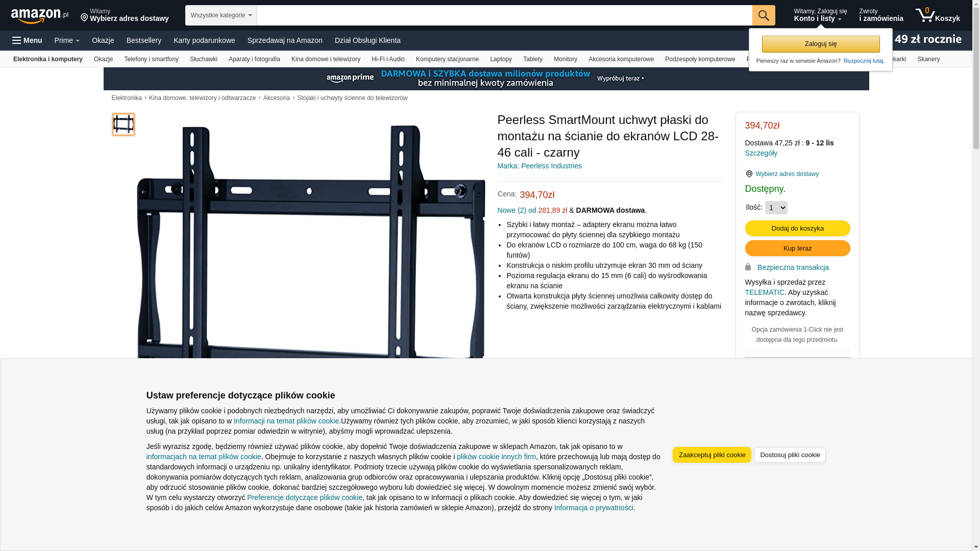Expand the Ilość quantity selector
Screen dimensions: 980x551
(x=776, y=208)
